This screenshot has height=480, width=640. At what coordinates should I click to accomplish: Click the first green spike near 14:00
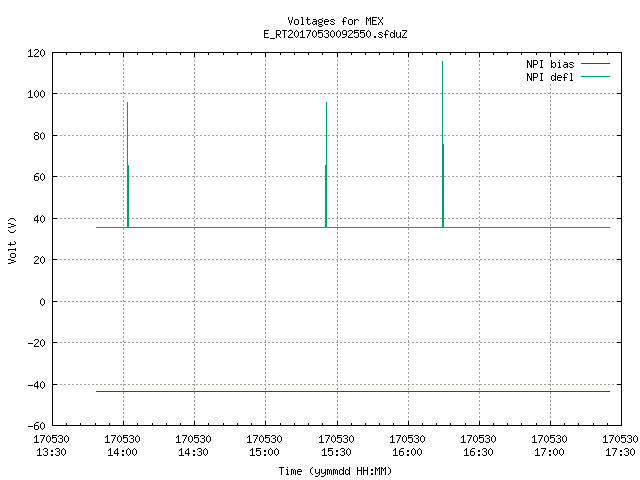pos(128,163)
